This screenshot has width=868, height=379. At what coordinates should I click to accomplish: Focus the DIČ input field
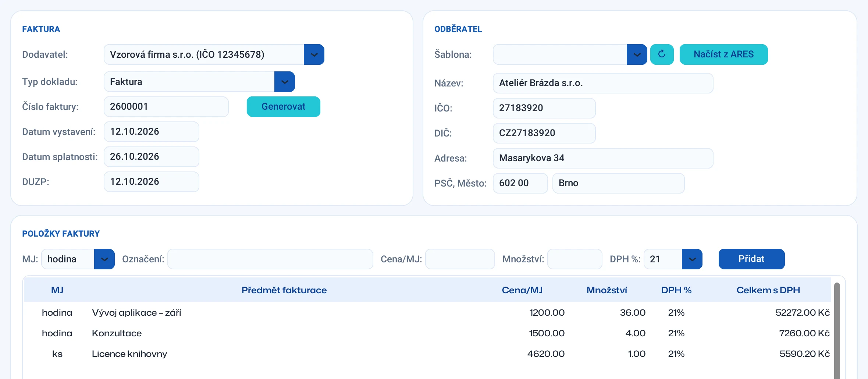tap(544, 133)
